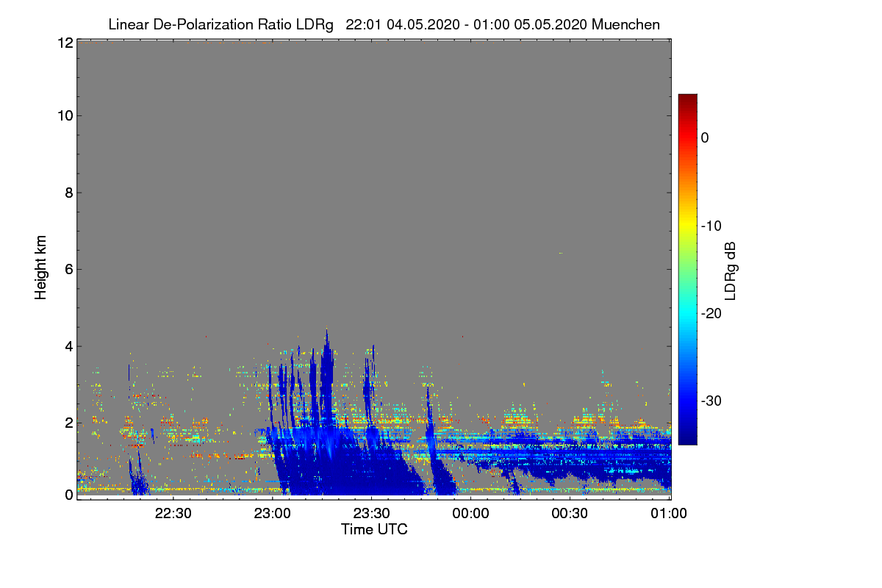The width and height of the screenshot is (882, 588).
Task: Click the colorbar value label '0'
Action: (x=705, y=138)
